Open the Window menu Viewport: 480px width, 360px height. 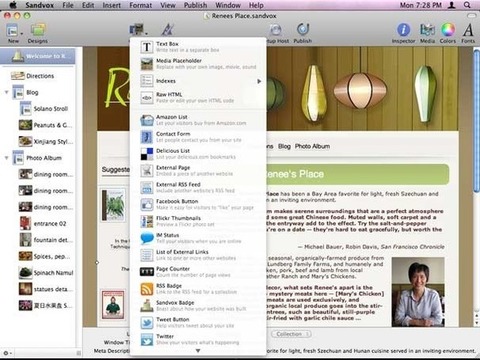[228, 5]
